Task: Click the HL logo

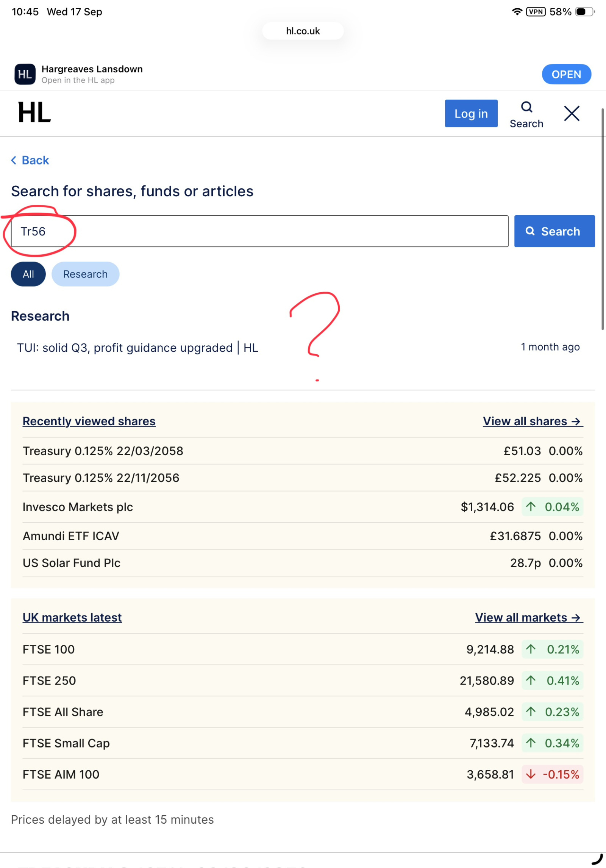Action: coord(34,113)
